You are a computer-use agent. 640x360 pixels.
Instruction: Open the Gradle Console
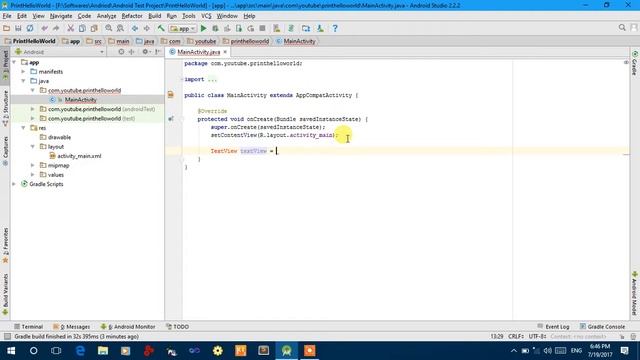pyautogui.click(x=602, y=327)
